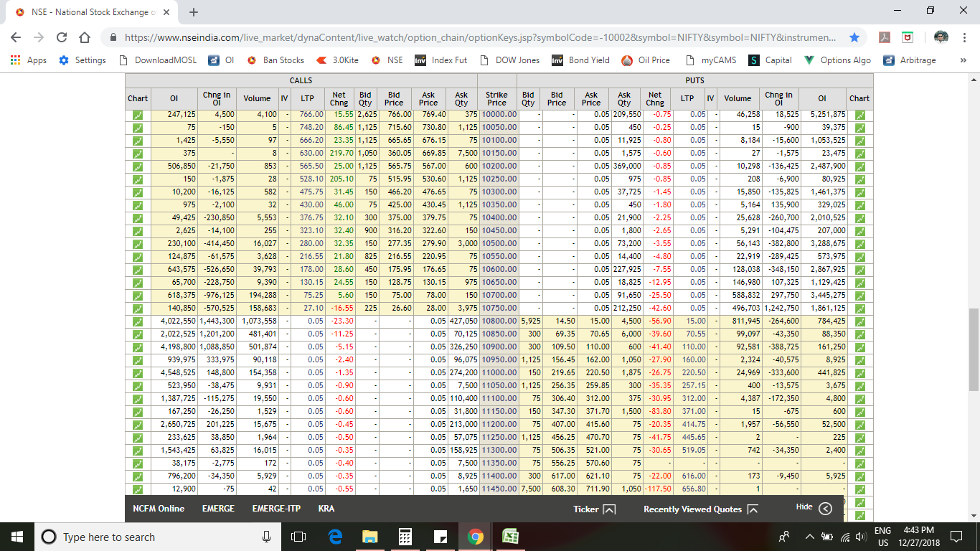
Task: Open Calculator from taskbar
Action: pos(405,537)
